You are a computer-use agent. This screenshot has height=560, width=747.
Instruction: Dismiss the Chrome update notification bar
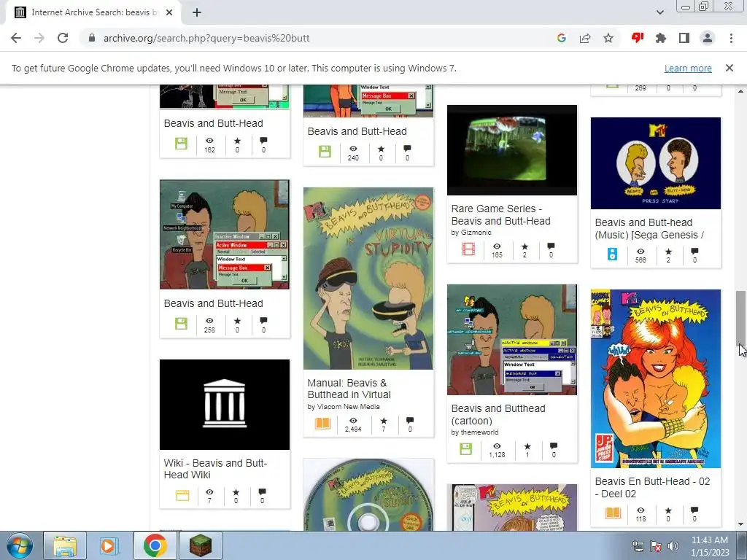point(729,68)
